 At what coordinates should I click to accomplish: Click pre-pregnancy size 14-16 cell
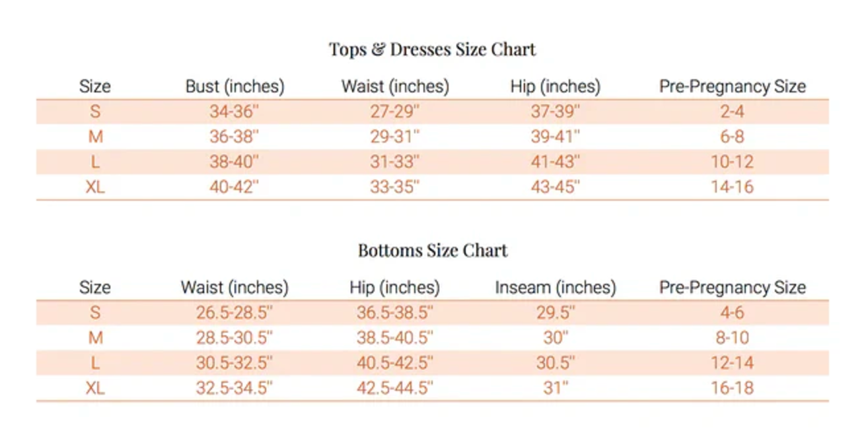point(733,187)
